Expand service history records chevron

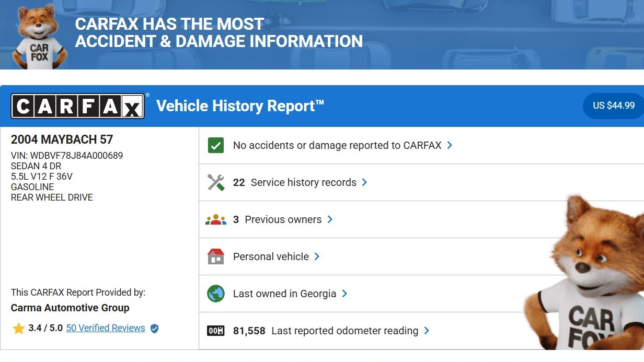click(x=365, y=182)
